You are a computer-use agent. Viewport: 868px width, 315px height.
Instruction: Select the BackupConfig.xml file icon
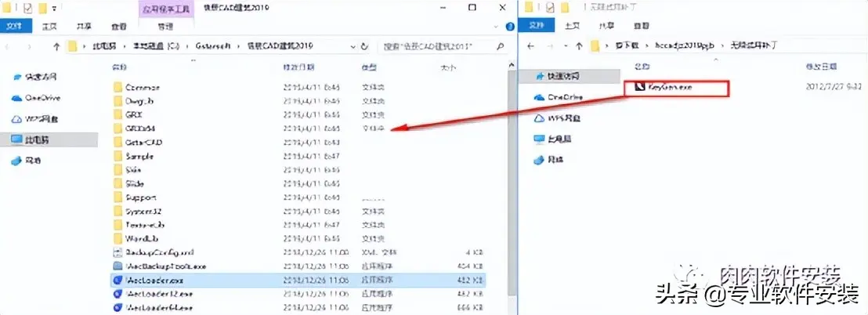pos(117,252)
